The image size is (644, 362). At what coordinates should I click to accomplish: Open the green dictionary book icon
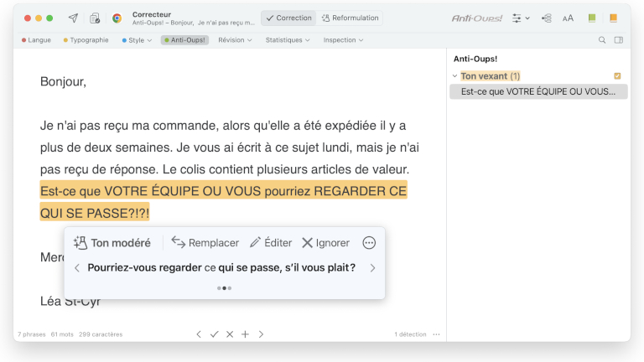[x=592, y=18]
